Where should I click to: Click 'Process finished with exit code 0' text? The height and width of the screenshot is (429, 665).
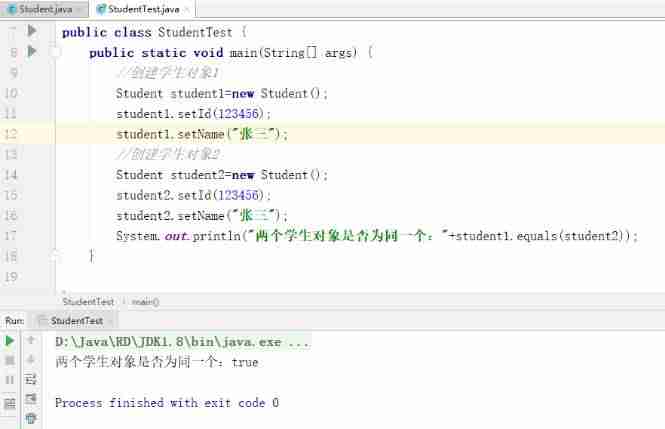pos(167,402)
